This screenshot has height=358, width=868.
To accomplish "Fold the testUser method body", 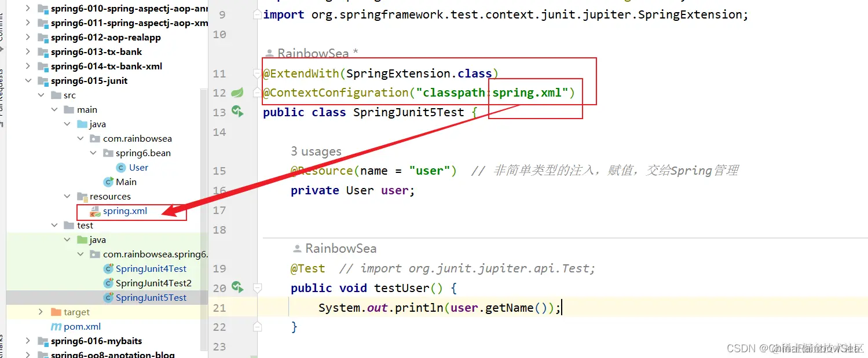I will coord(258,287).
